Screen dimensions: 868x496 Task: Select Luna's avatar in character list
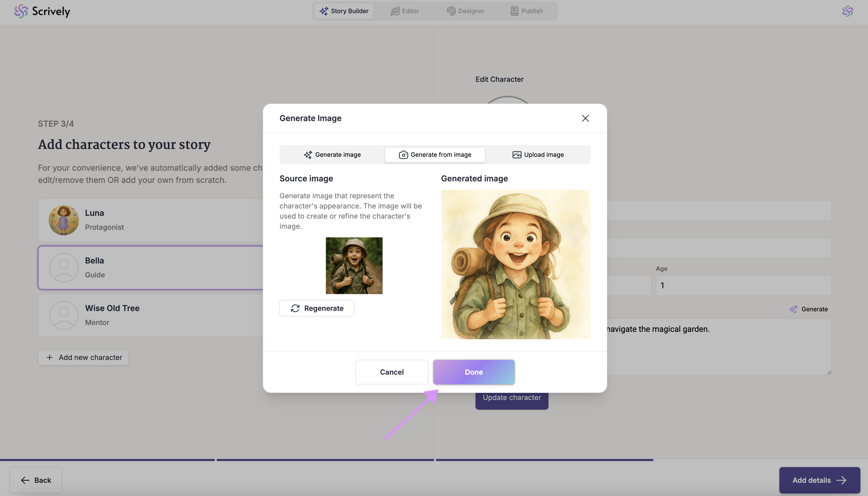pos(64,220)
